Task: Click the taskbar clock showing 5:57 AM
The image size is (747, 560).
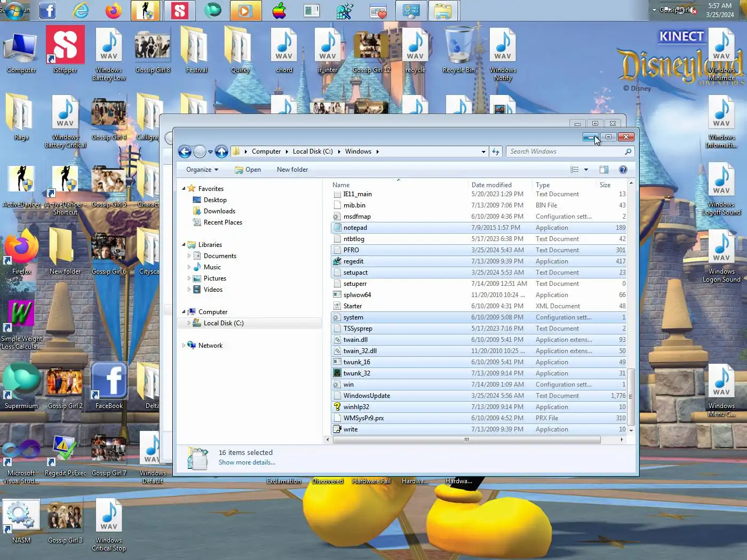Action: coord(720,10)
